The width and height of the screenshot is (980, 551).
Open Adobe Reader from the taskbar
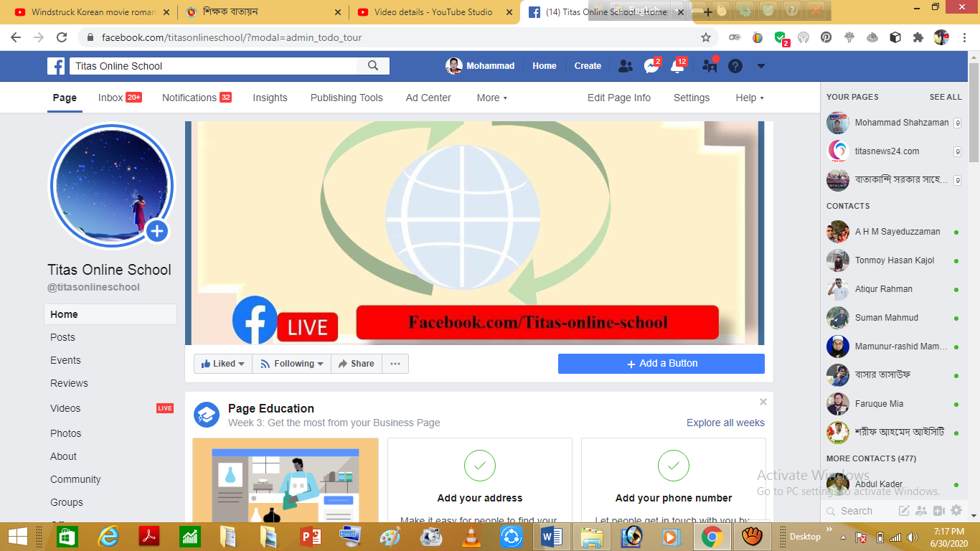[149, 537]
